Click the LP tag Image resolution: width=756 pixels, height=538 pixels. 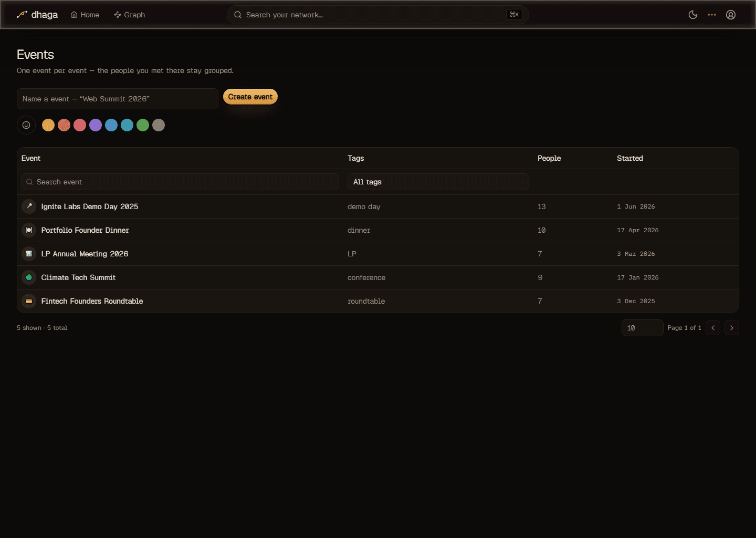point(352,254)
